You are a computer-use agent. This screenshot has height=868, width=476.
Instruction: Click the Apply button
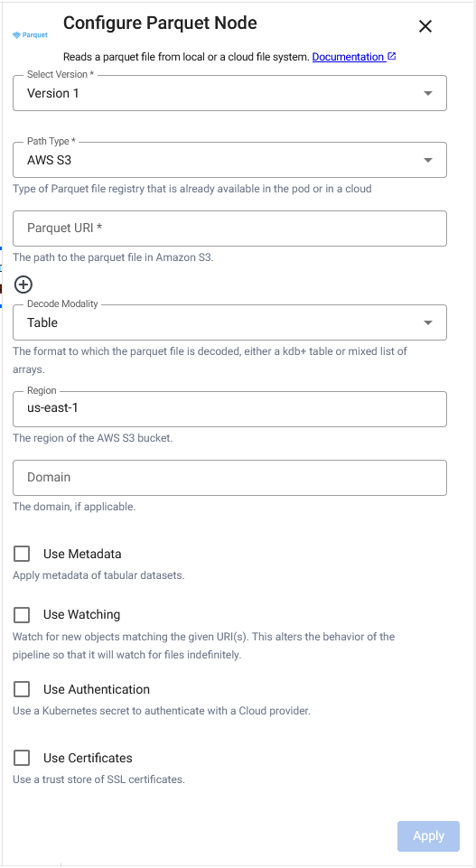point(428,835)
